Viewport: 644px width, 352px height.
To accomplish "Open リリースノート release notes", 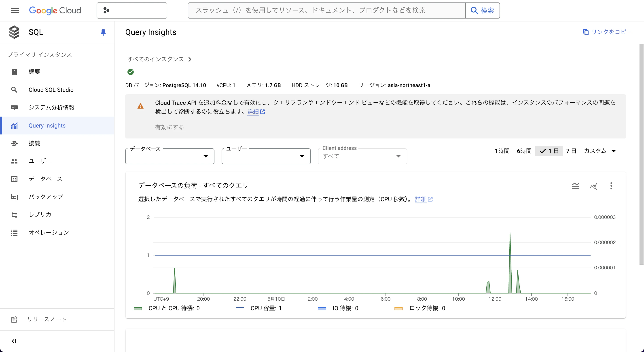I will pos(57,319).
